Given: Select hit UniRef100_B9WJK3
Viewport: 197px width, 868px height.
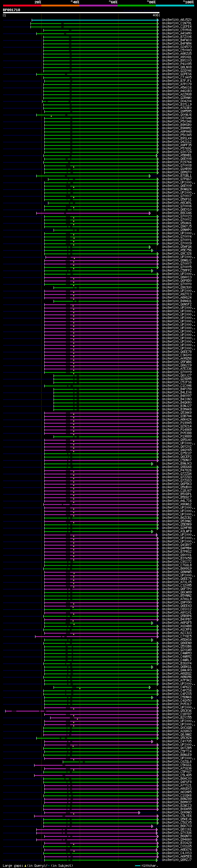Looking at the screenshot, I should [x=177, y=464].
